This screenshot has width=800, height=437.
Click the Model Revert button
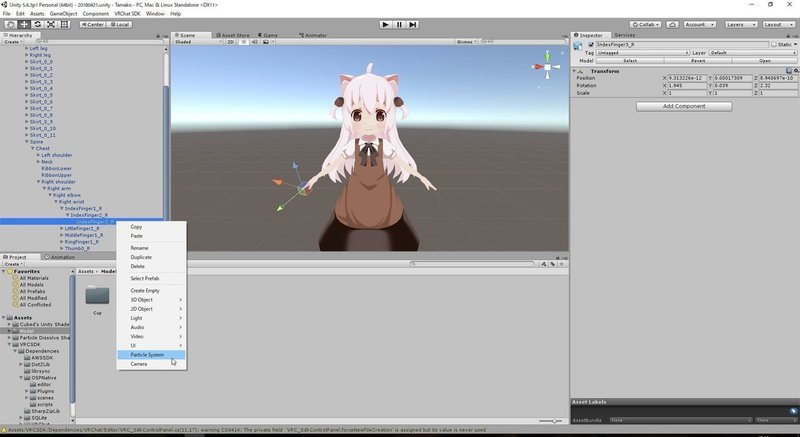tap(697, 61)
